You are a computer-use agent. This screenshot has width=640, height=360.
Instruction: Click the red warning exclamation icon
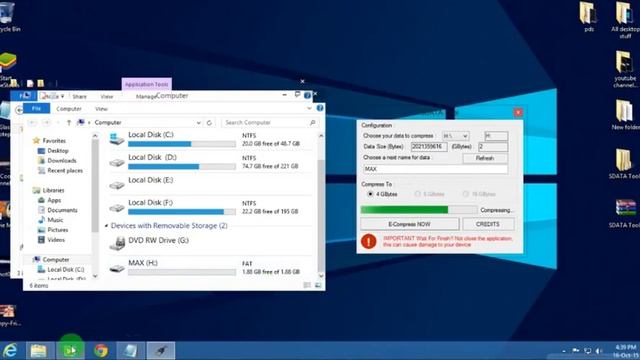coord(369,241)
